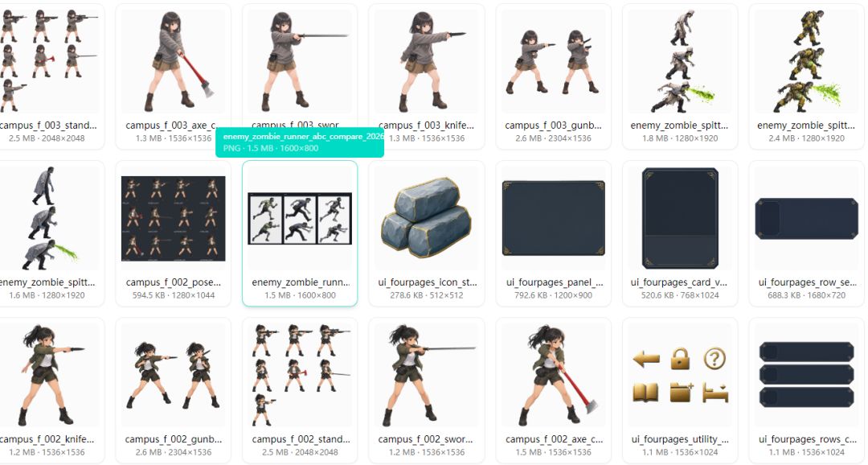The image size is (868, 465).
Task: Select the grey-coat spitter zombie image
Action: 49,218
